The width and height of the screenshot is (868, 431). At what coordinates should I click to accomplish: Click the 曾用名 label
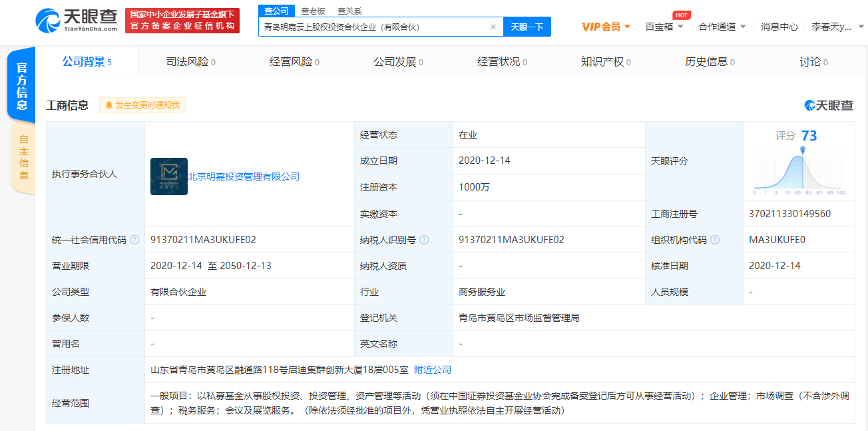[66, 344]
